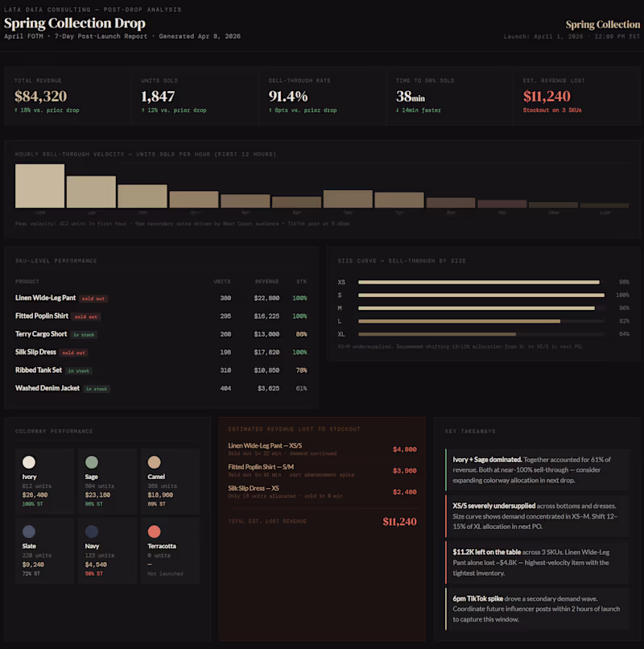
Task: Click the "18% vs. prior drop" revenue change
Action: pos(47,110)
